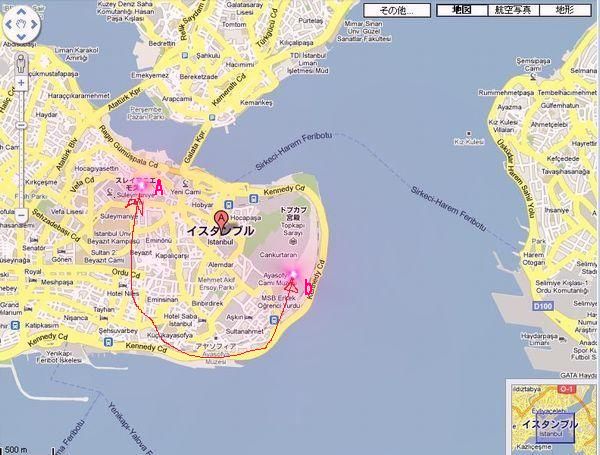Click the Hocapaşa label
Viewport: 600px width, 455px height.
(246, 218)
